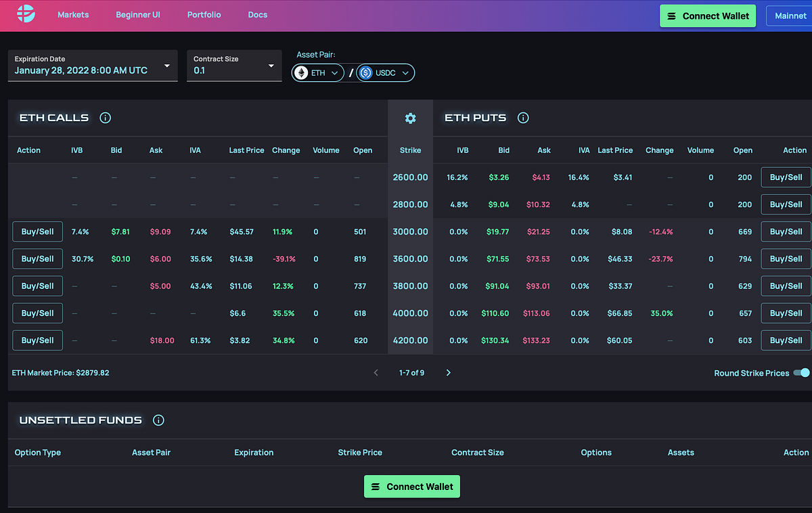Click the USDC coin icon in Asset Pair
Image resolution: width=812 pixels, height=513 pixels.
click(x=366, y=72)
